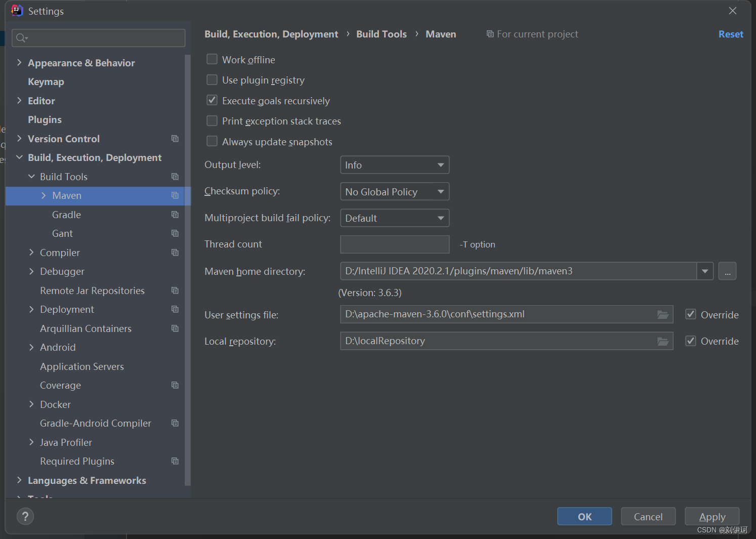
Task: Expand Version Control section
Action: coord(19,138)
